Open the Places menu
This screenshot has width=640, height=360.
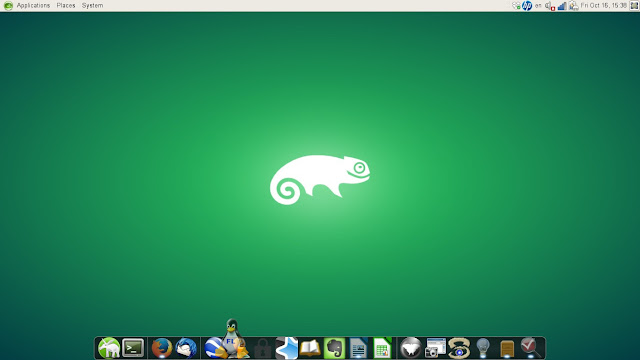point(66,6)
